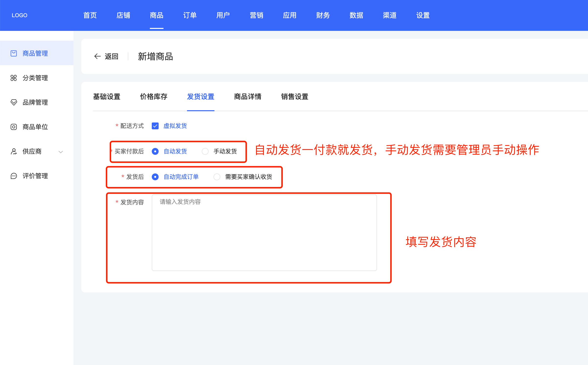Click the 评价管理 chat bubble icon
588x365 pixels.
point(14,176)
